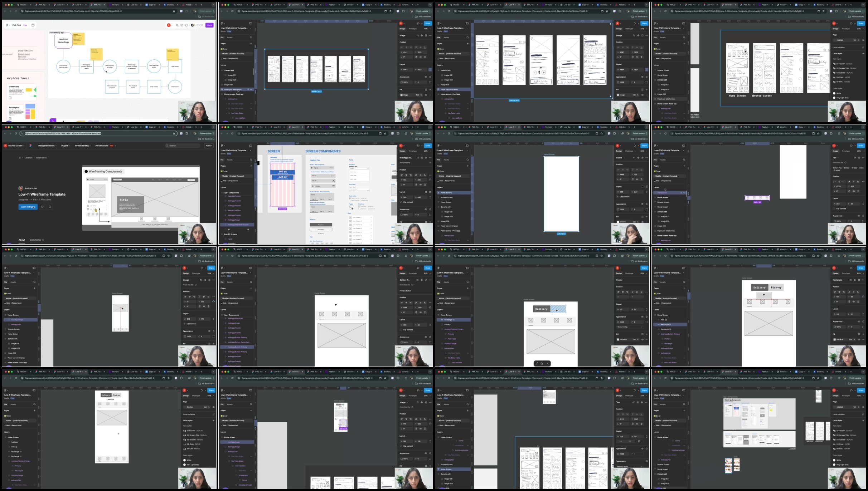Hide Paper pen wireframes layer via its eye icon
The width and height of the screenshot is (868, 491).
[251, 89]
